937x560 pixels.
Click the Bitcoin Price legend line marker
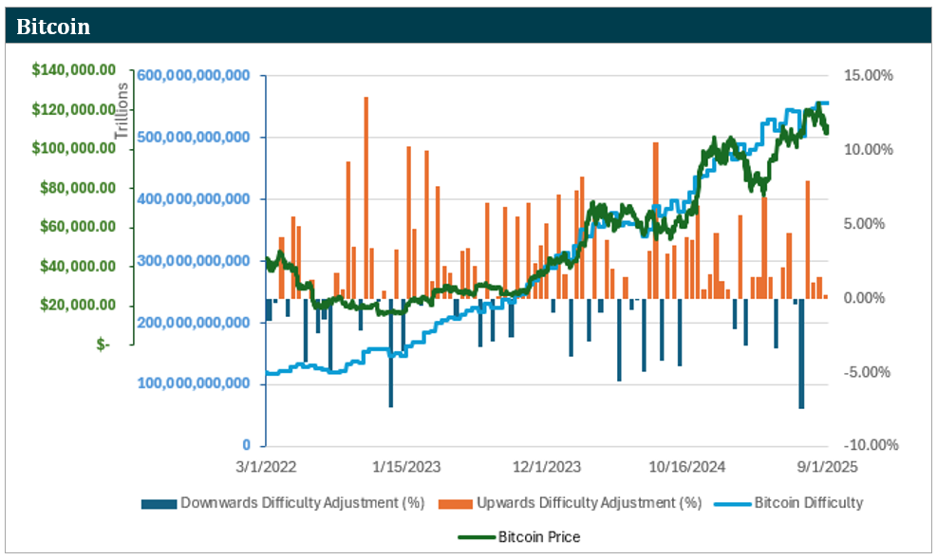click(x=477, y=537)
